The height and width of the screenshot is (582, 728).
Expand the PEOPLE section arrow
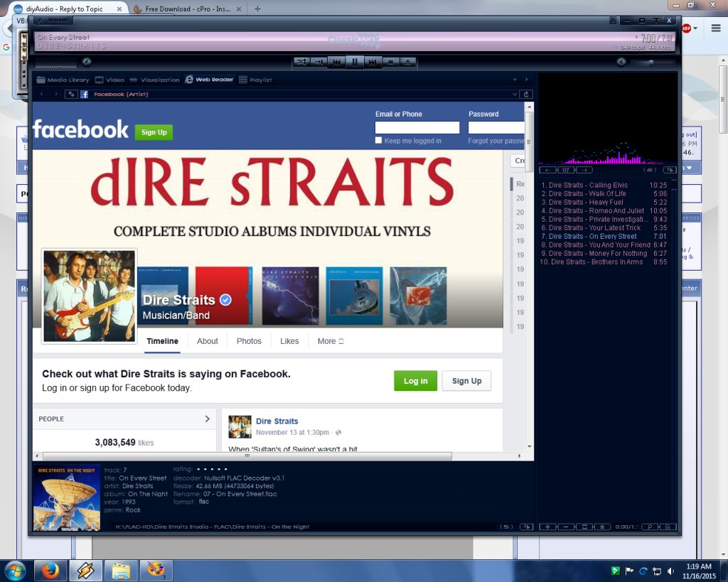[208, 419]
